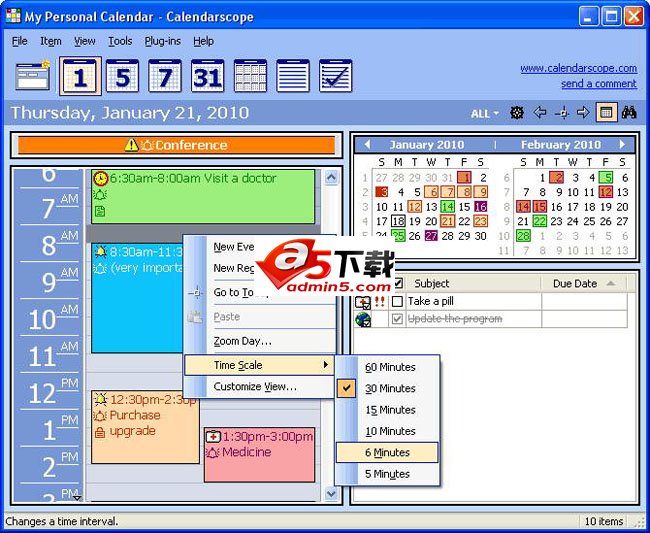Image resolution: width=650 pixels, height=533 pixels.
Task: Click the note icon in Visit a doctor event
Action: [100, 211]
